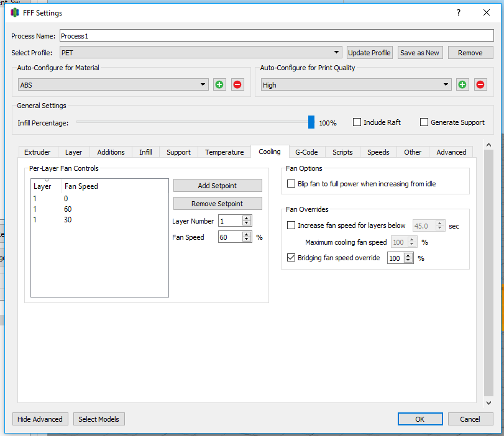Switch to the Scripts tab
The width and height of the screenshot is (504, 436).
342,152
